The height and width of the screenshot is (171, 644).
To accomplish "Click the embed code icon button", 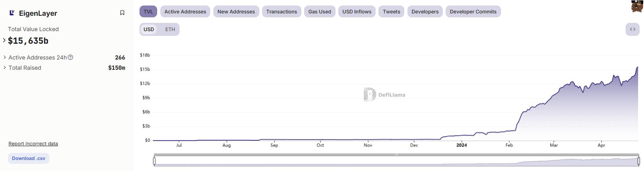I will 632,29.
